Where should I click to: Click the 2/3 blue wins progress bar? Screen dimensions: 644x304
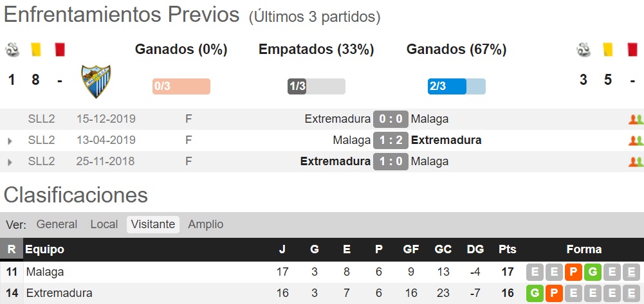[x=456, y=87]
